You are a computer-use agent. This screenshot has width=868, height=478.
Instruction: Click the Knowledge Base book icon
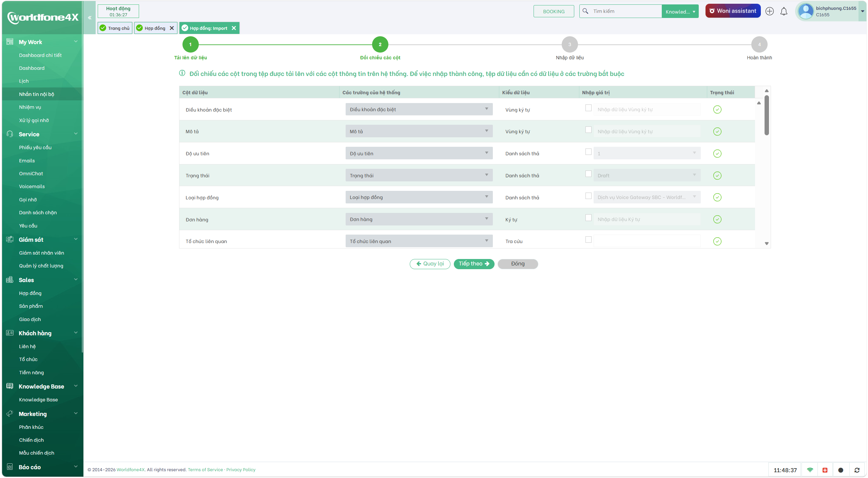[10, 386]
